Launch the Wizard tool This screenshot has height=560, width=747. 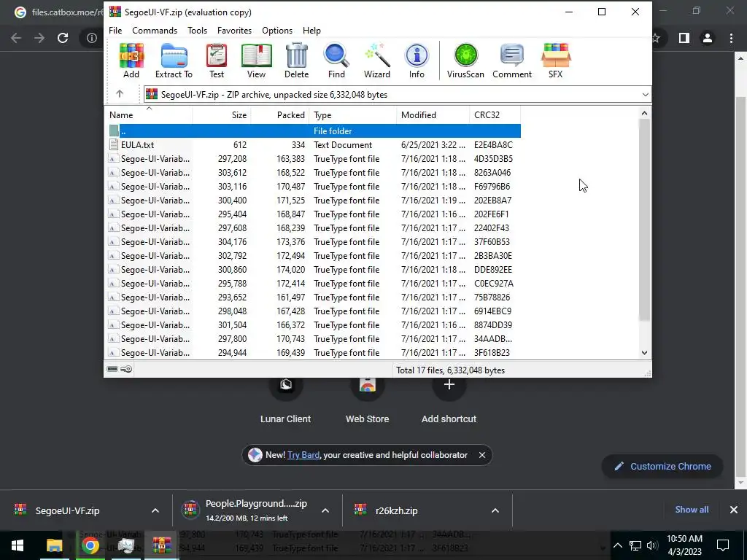(377, 61)
